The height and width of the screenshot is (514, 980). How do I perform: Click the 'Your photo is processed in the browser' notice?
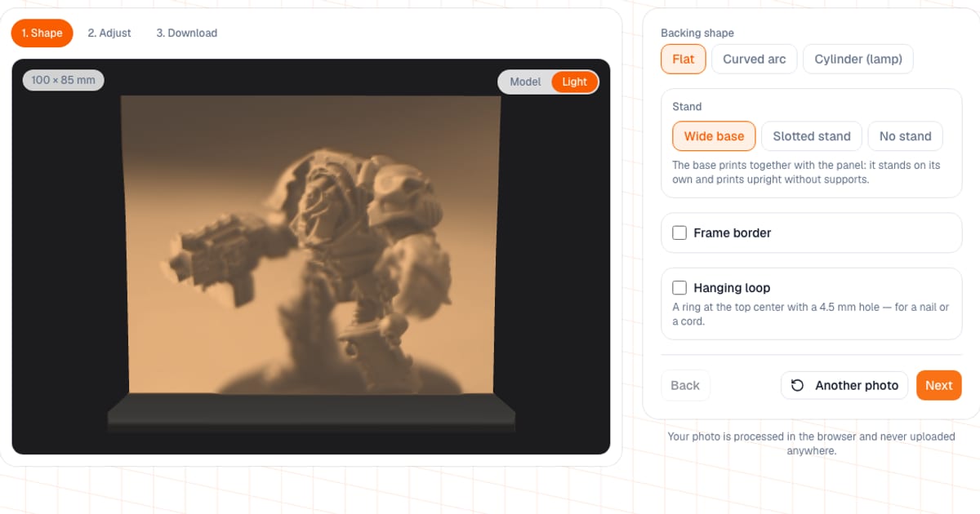click(812, 443)
